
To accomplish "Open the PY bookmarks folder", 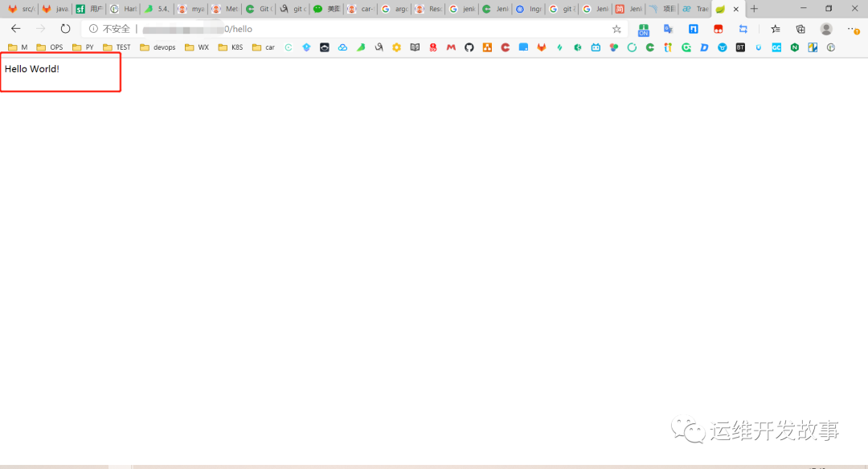I will pos(83,47).
